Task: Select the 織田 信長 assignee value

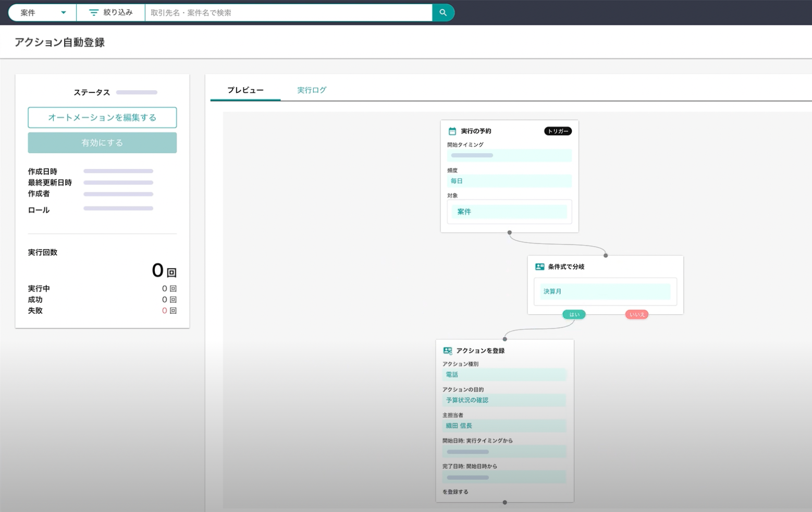Action: click(504, 425)
